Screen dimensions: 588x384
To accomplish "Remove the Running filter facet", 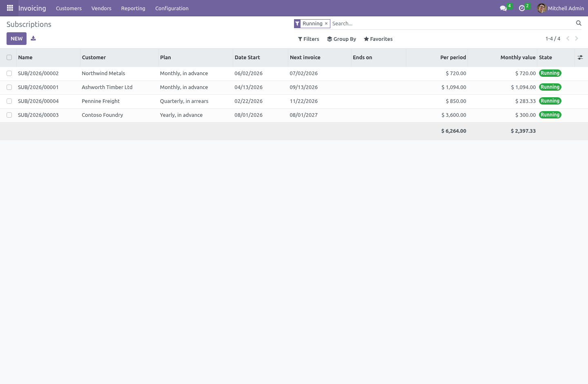I will (x=326, y=24).
